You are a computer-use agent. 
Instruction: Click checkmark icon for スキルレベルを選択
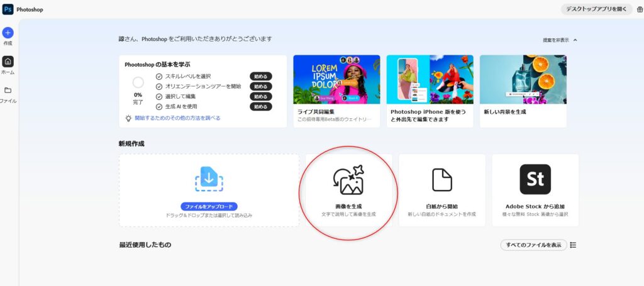click(159, 76)
